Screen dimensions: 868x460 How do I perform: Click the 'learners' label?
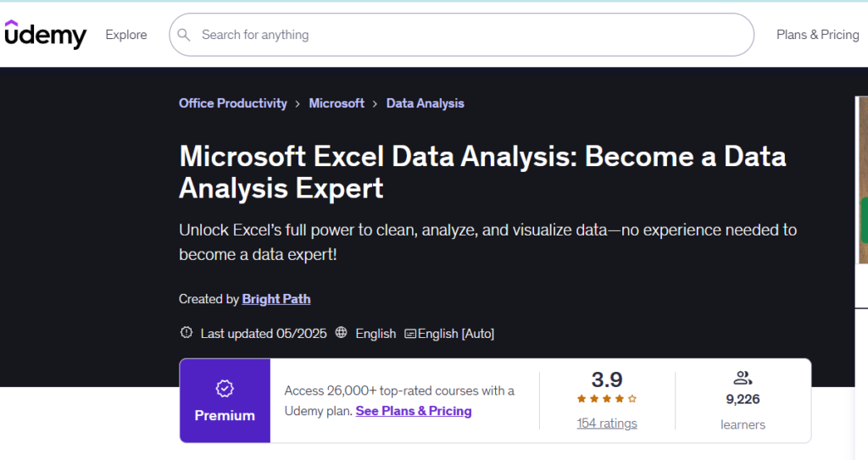[743, 424]
